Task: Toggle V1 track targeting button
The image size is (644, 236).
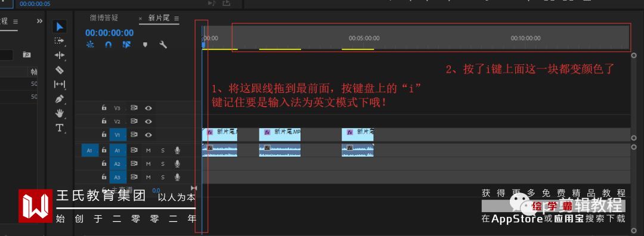Action: coord(118,135)
